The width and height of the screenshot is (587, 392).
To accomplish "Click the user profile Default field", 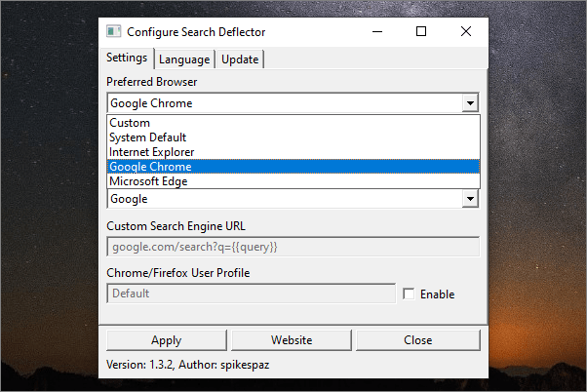I will (x=252, y=294).
